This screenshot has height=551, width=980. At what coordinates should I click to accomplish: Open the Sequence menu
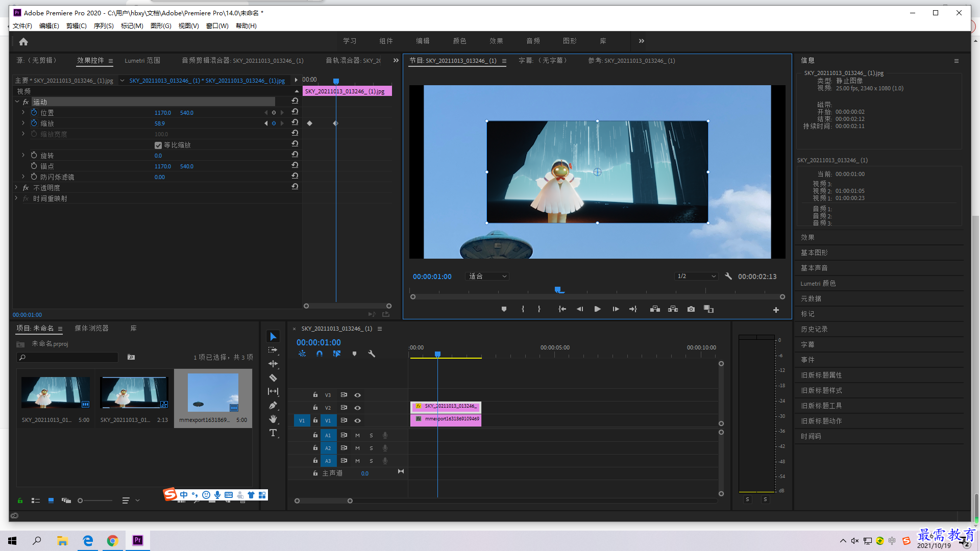[104, 26]
